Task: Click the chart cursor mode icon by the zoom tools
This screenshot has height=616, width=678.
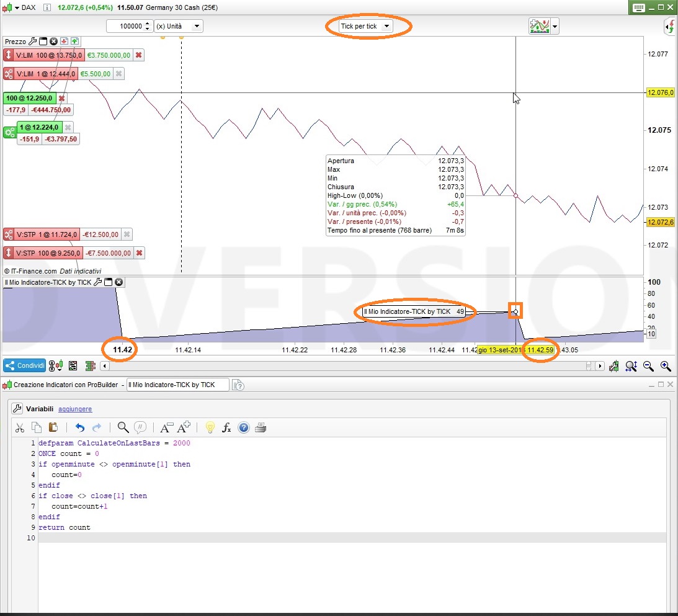Action: click(613, 366)
